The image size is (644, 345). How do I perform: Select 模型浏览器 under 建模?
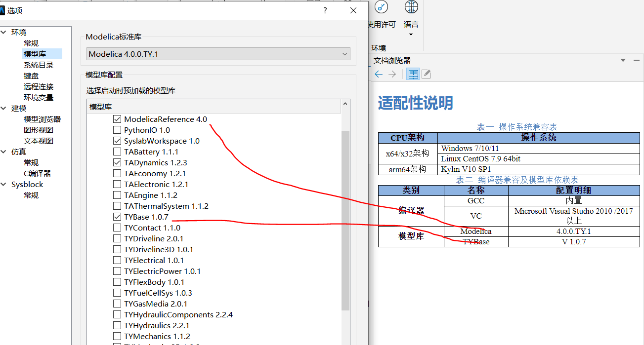(x=43, y=119)
